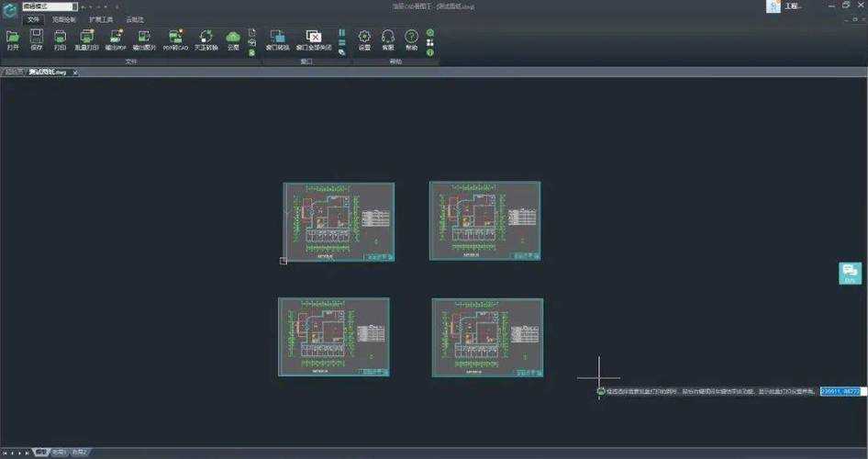The width and height of the screenshot is (868, 459).
Task: Open the Cloud Drawings (云图) icon
Action: click(x=233, y=37)
